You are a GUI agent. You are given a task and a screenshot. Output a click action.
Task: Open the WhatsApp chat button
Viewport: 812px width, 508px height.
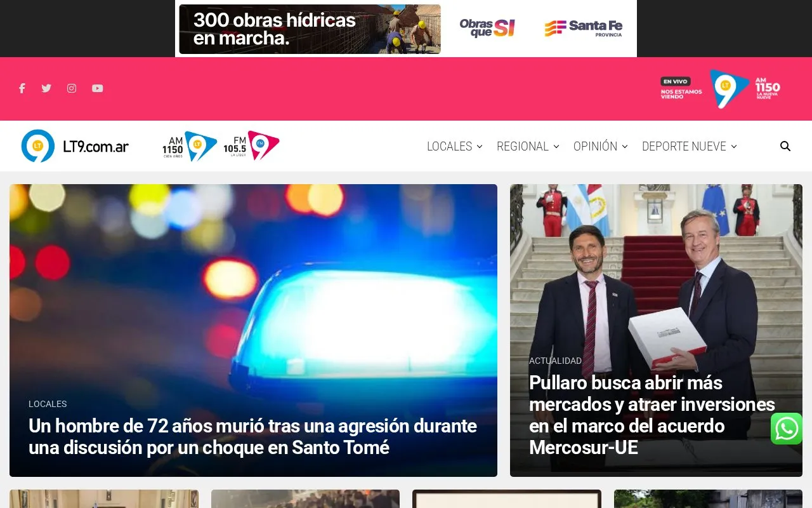click(x=787, y=429)
